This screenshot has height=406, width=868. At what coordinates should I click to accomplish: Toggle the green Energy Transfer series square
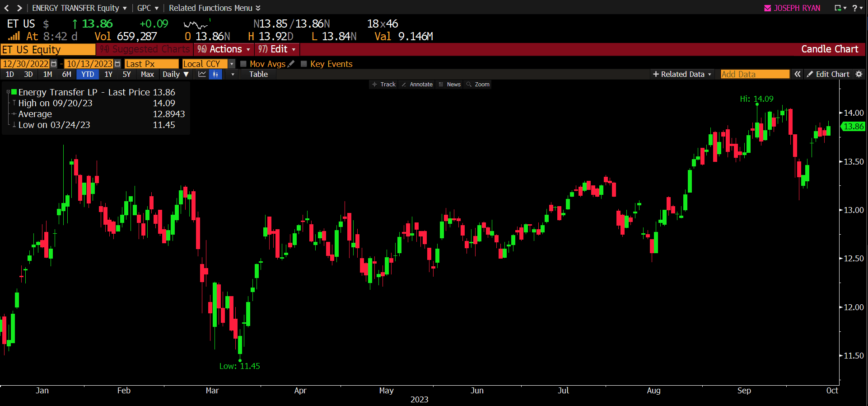click(x=14, y=92)
